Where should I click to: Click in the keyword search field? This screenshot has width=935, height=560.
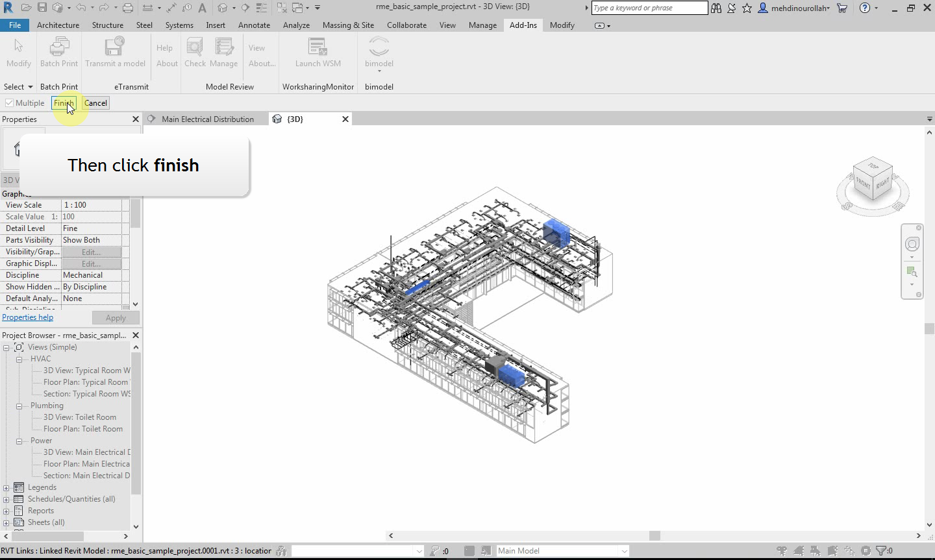(x=649, y=8)
